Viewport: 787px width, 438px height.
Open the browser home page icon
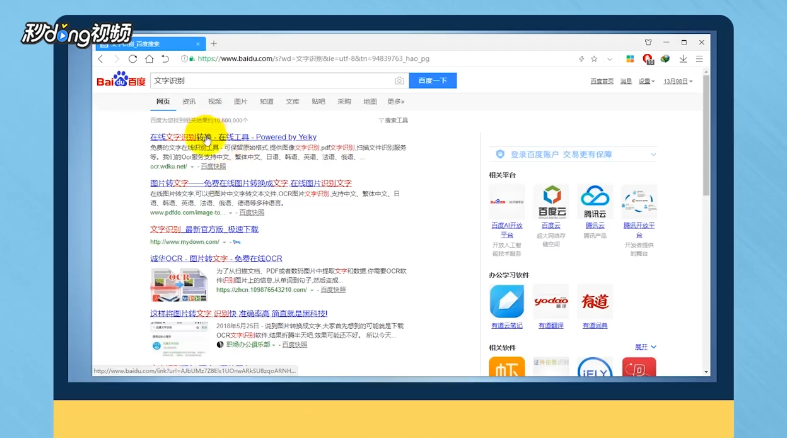149,59
